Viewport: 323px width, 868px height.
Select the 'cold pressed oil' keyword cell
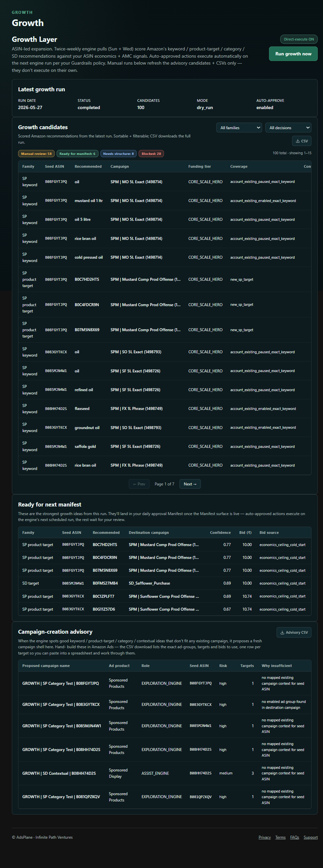[x=89, y=257]
